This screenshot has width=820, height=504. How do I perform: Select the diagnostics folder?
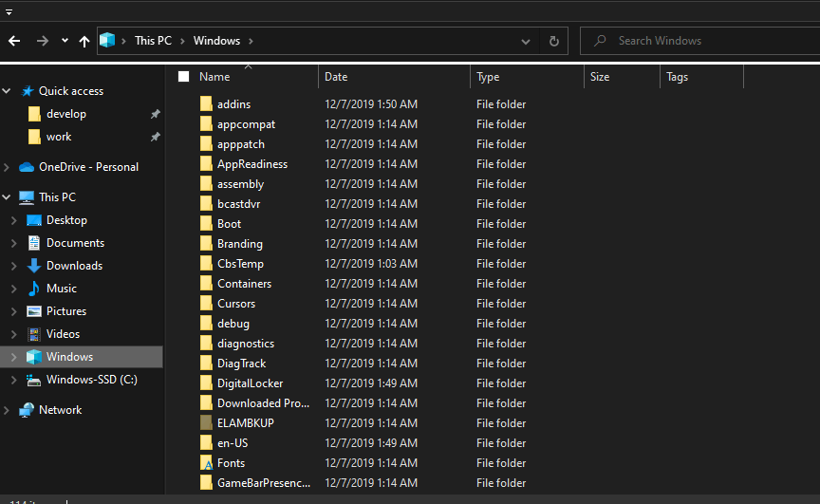(x=246, y=344)
